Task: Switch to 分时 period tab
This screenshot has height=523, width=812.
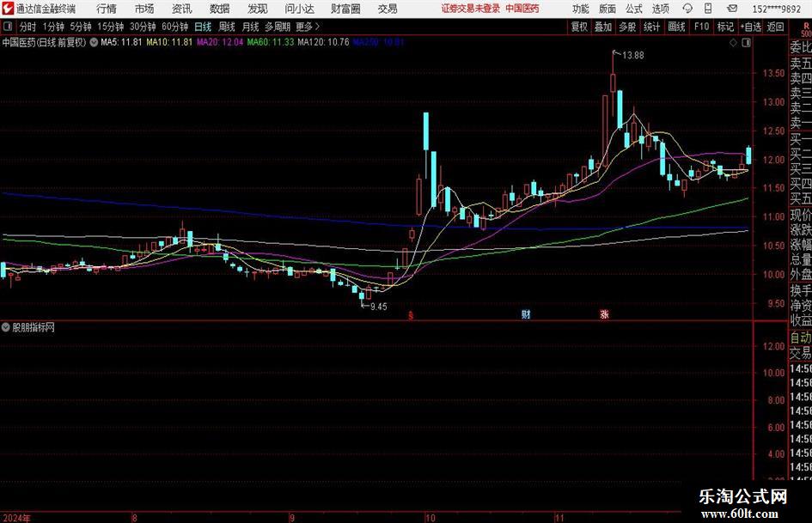Action: 27,27
